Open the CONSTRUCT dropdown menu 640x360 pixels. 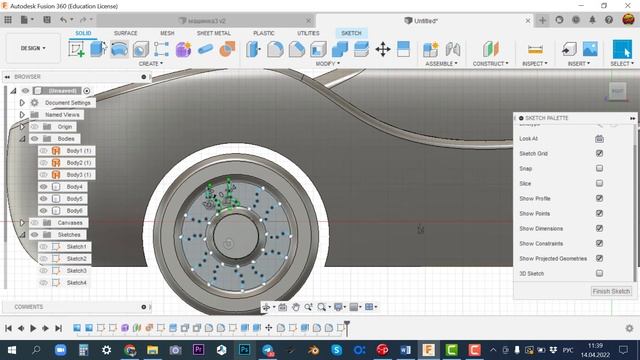(x=491, y=64)
